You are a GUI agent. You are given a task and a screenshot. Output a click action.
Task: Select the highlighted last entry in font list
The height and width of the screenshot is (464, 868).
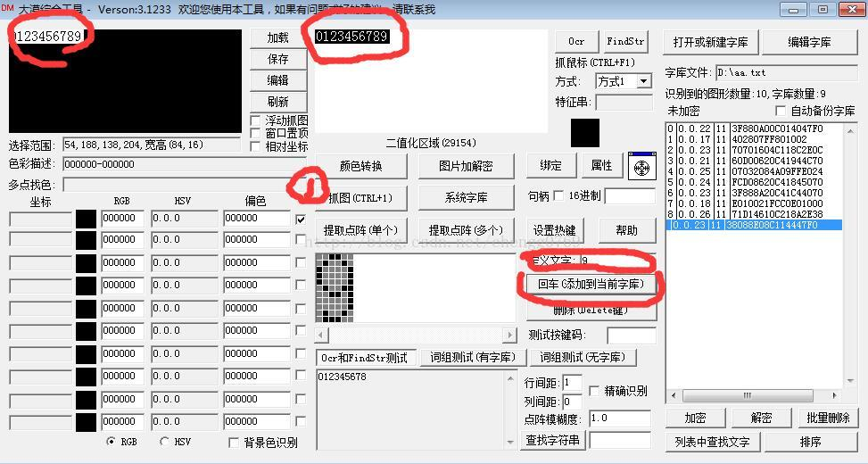(754, 225)
